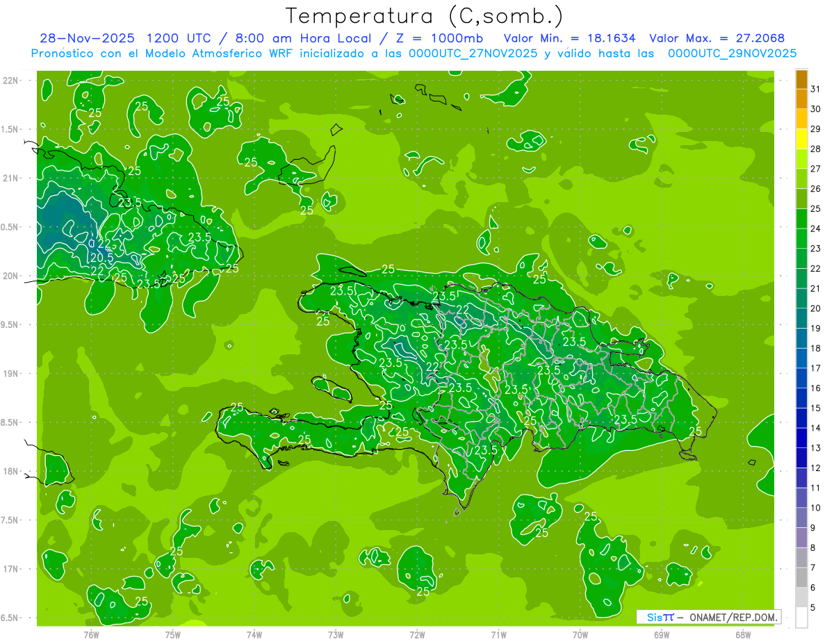Viewport: 834px width, 644px height.
Task: Click the "68W" longitude axis label
Action: 742,634
